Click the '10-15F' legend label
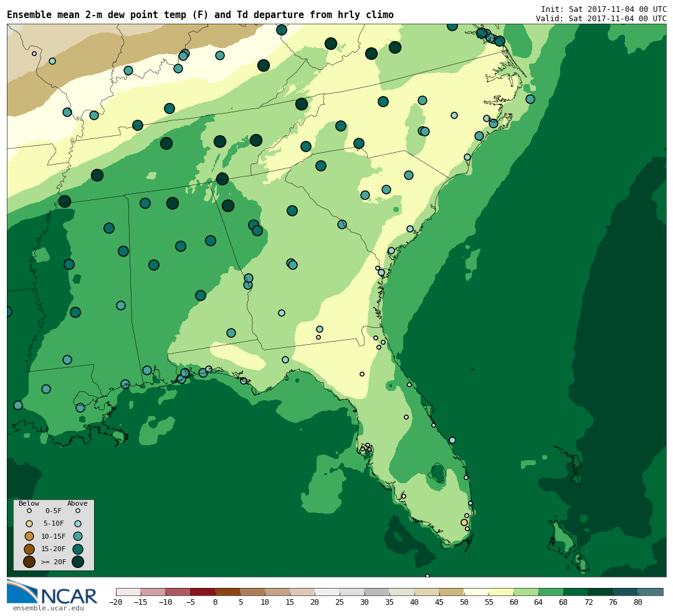Image resolution: width=673 pixels, height=616 pixels. pyautogui.click(x=54, y=536)
